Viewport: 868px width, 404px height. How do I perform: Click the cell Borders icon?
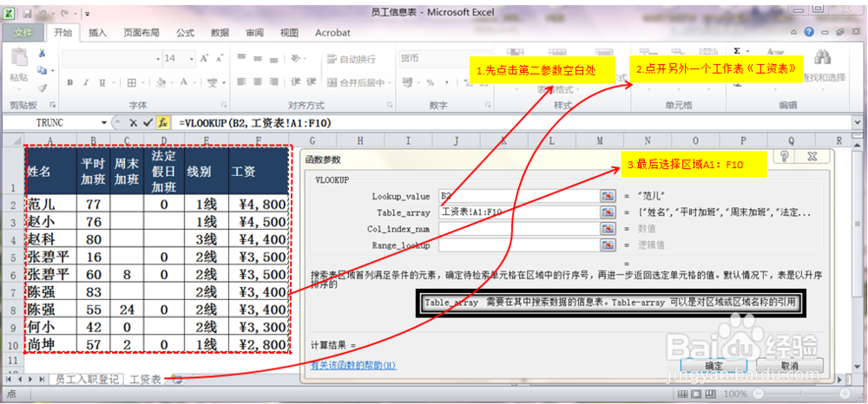[132, 83]
